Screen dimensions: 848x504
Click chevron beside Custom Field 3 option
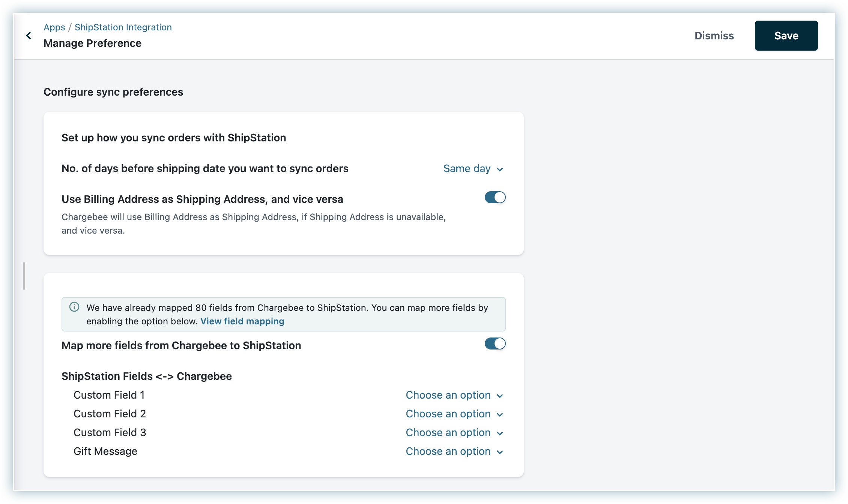[x=500, y=433]
